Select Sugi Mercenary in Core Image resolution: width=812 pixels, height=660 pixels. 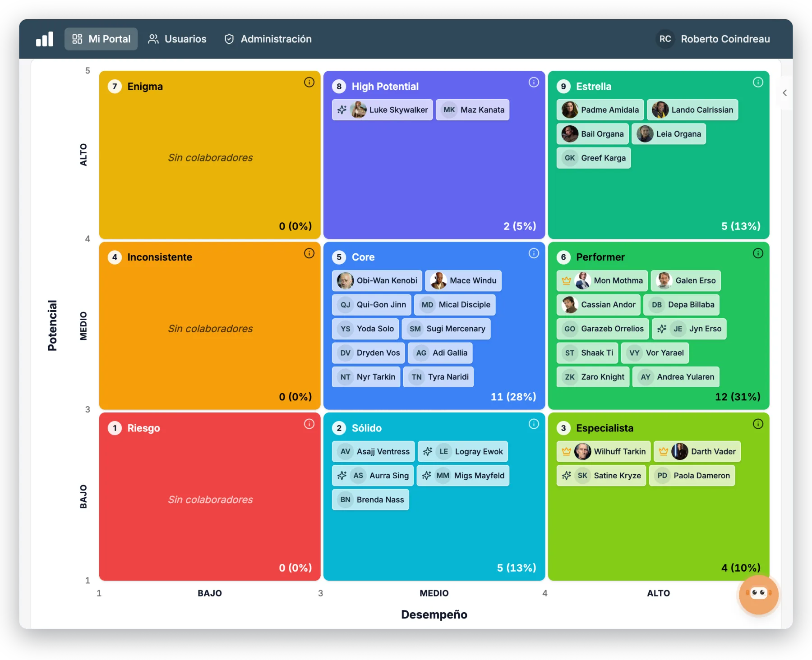pyautogui.click(x=446, y=329)
